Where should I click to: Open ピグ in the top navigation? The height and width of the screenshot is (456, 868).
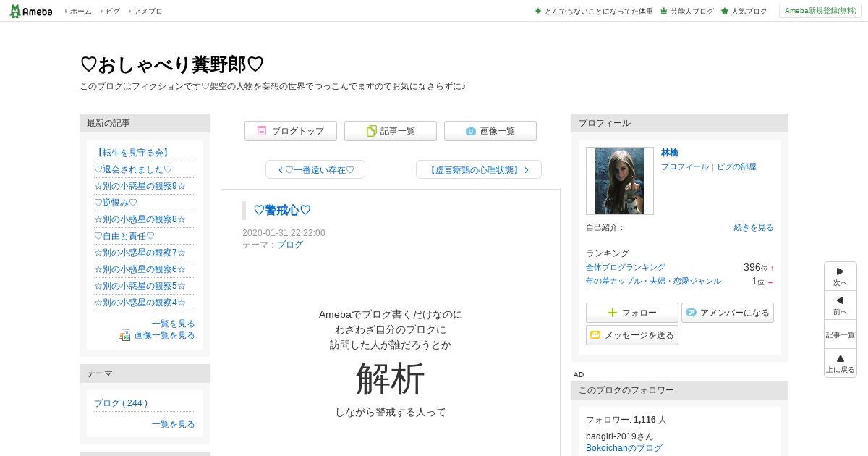coord(113,12)
